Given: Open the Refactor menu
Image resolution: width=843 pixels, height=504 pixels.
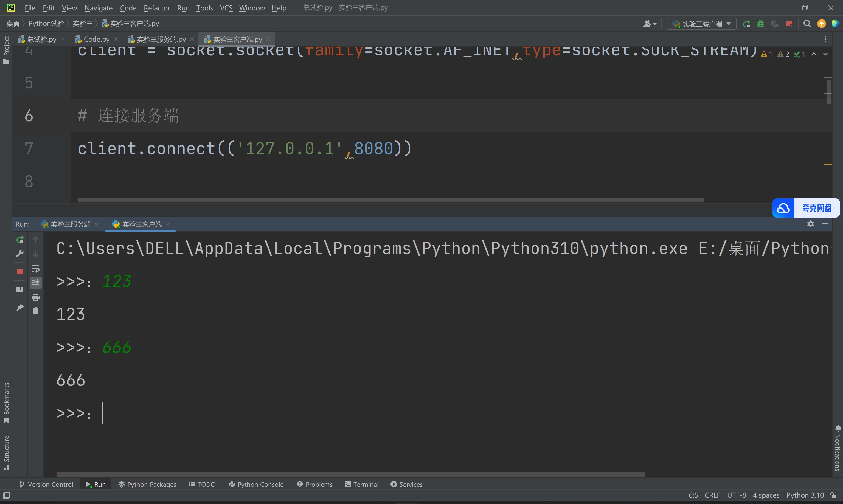Looking at the screenshot, I should pos(157,8).
